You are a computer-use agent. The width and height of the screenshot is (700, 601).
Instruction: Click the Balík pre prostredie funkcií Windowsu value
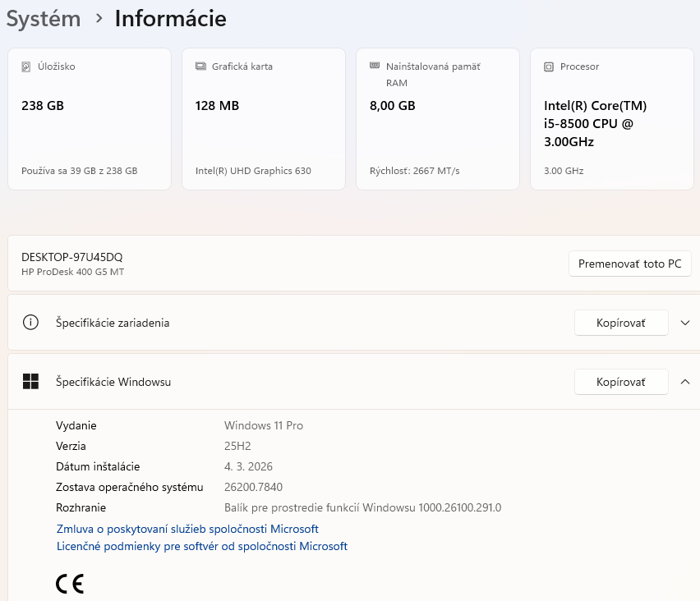coord(362,507)
